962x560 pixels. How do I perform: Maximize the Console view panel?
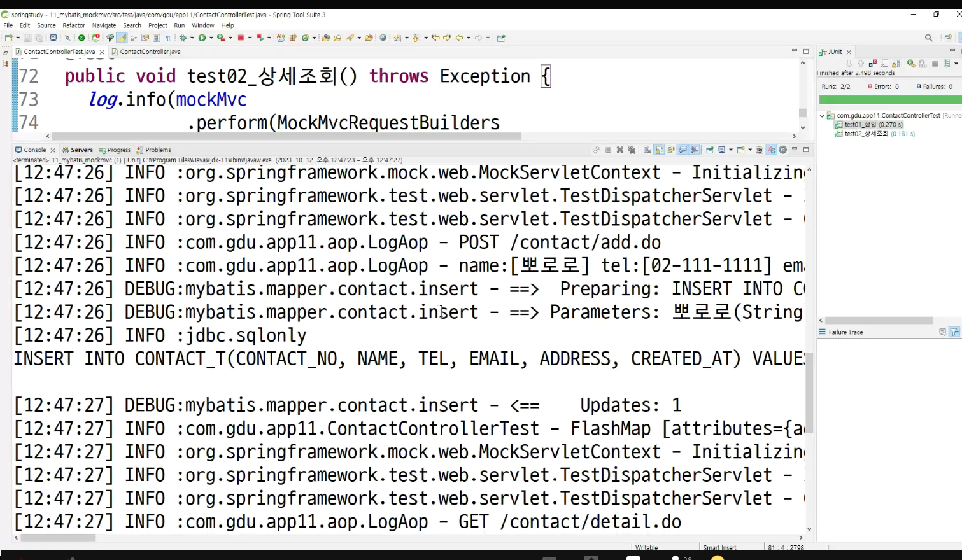coord(806,150)
